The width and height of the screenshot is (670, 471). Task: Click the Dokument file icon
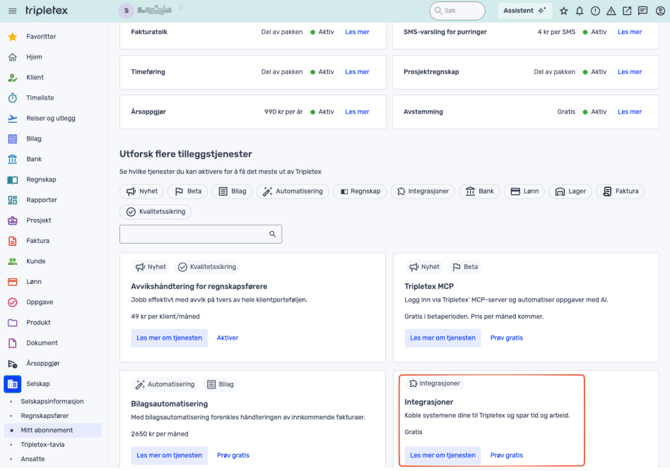[12, 343]
